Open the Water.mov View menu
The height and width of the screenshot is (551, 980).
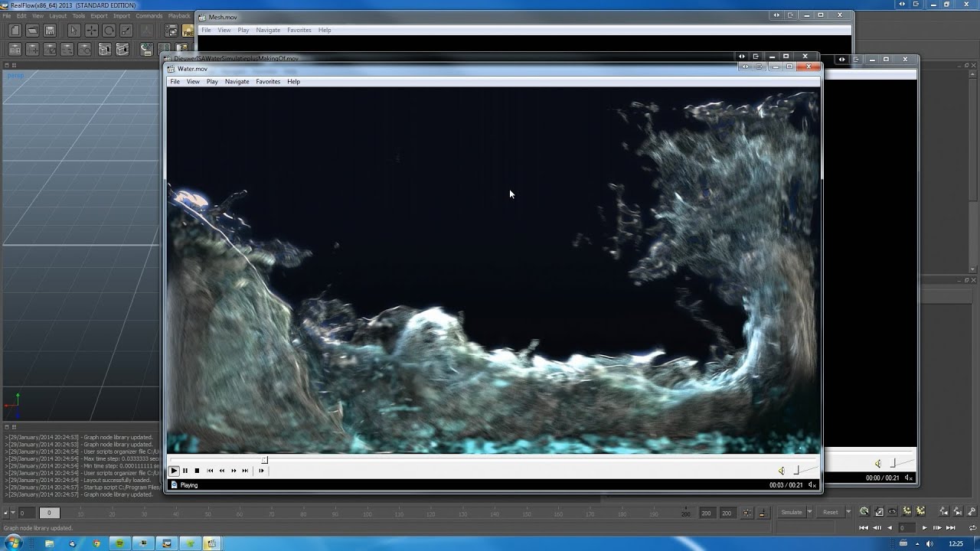(x=193, y=81)
